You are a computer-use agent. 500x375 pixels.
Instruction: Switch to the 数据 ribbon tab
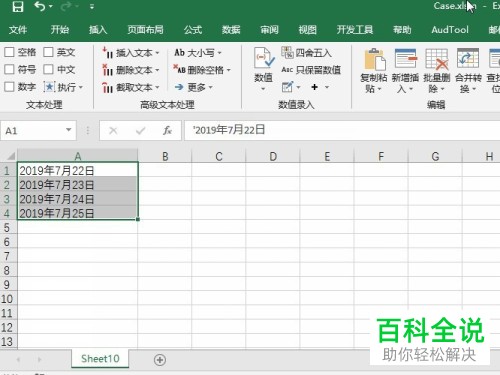tap(231, 30)
